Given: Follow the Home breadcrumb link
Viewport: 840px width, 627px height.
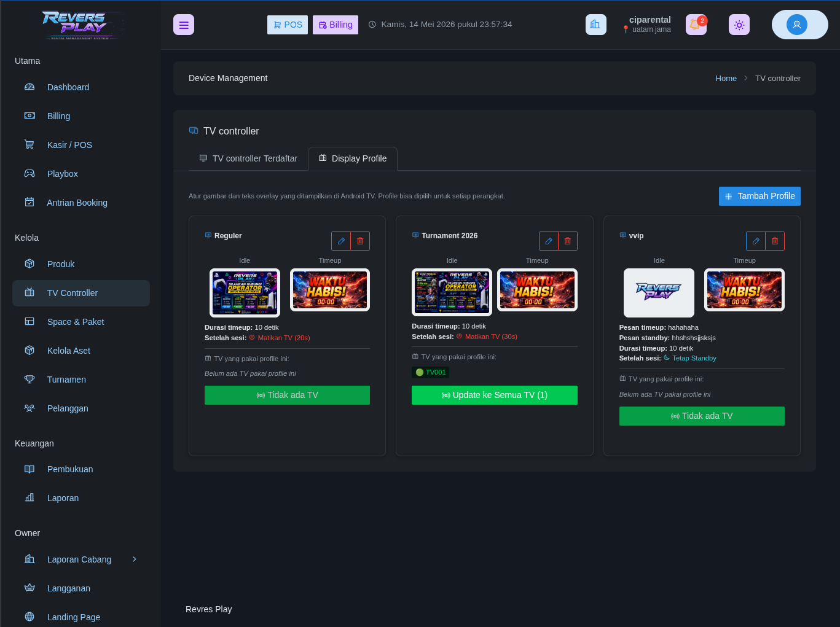Looking at the screenshot, I should click(x=726, y=79).
